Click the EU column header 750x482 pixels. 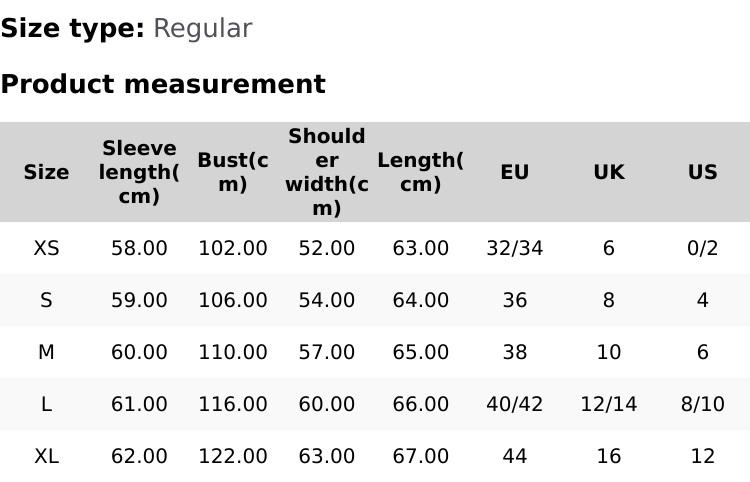(514, 172)
